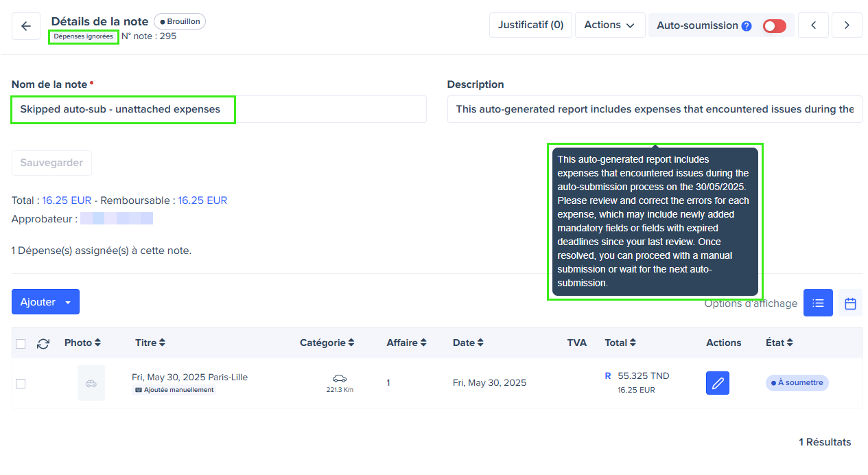Go to the next note chevron

(847, 25)
